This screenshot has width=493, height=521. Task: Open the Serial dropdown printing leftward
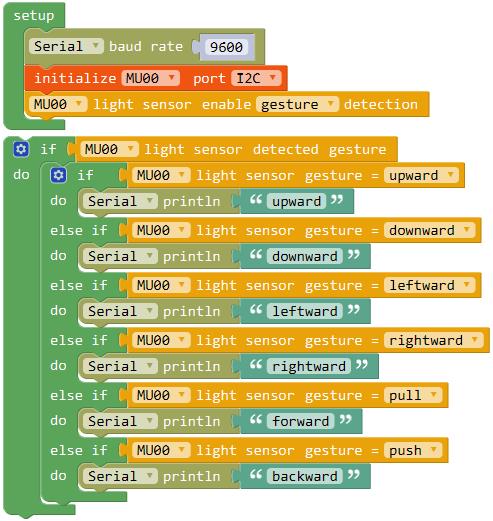[120, 311]
